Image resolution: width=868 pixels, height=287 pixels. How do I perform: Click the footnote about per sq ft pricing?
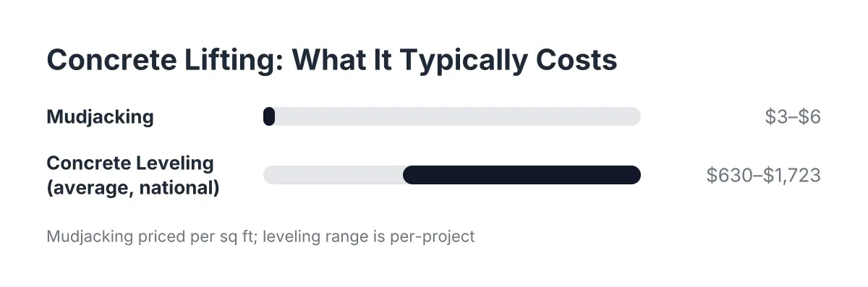pos(260,236)
